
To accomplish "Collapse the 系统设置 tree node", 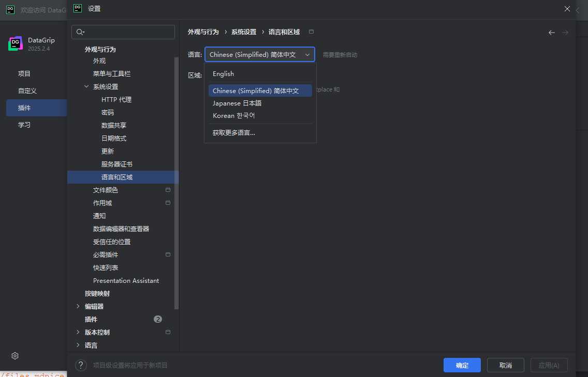I will point(86,86).
